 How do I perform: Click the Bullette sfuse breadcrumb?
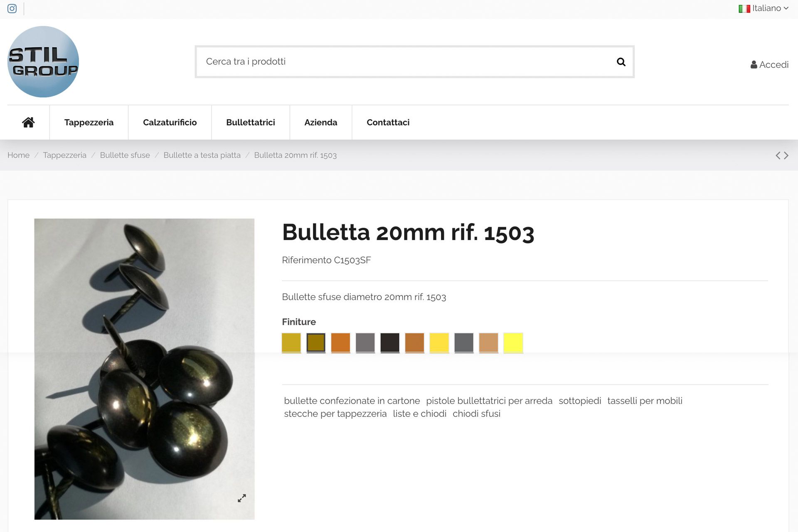tap(125, 155)
